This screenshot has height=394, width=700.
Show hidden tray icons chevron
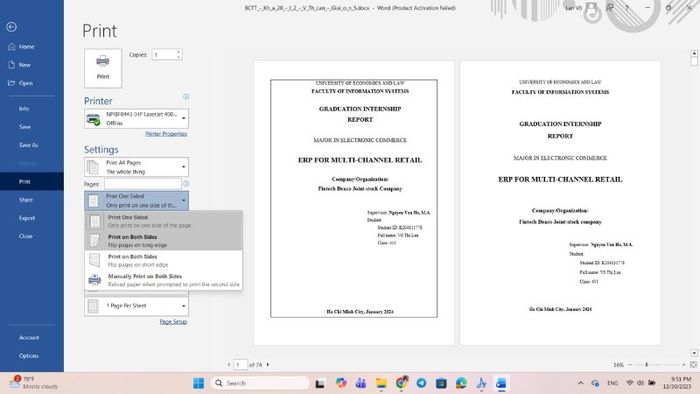(x=580, y=383)
